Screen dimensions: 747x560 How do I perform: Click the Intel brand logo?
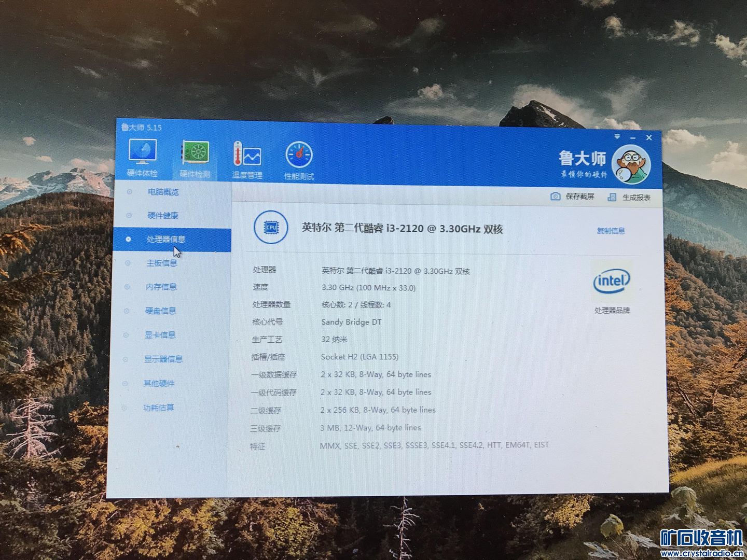[612, 282]
